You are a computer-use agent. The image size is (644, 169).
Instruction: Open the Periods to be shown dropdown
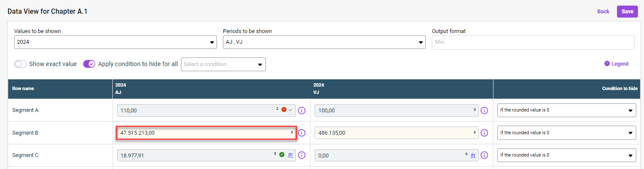pos(324,42)
